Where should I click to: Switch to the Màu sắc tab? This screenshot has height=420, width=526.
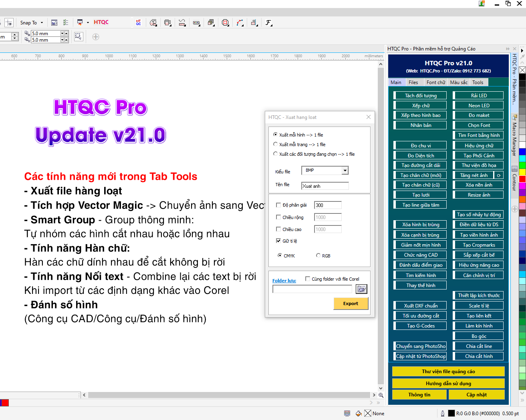459,82
